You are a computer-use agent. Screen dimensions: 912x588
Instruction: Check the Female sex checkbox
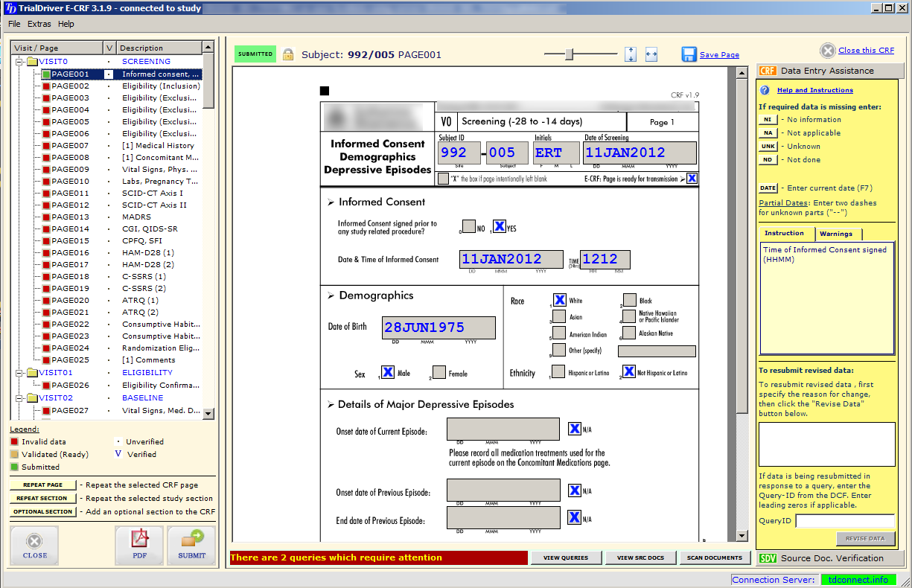439,372
